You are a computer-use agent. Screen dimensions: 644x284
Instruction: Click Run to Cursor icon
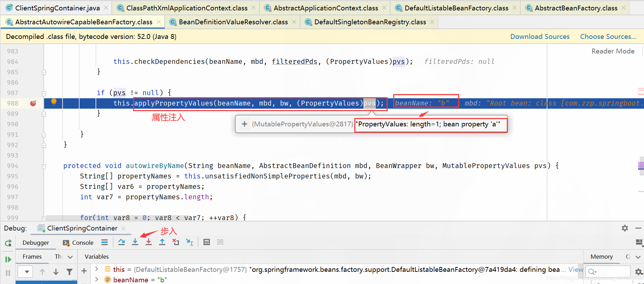189,242
